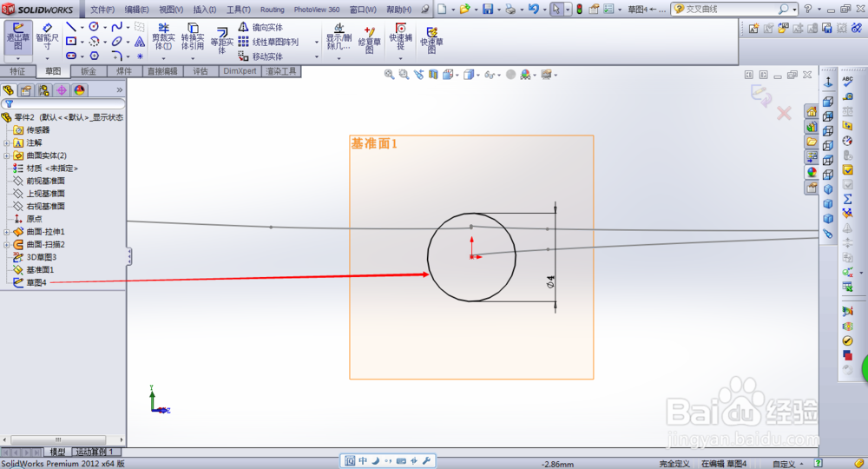Open the Line tool dropdown arrow

point(82,27)
